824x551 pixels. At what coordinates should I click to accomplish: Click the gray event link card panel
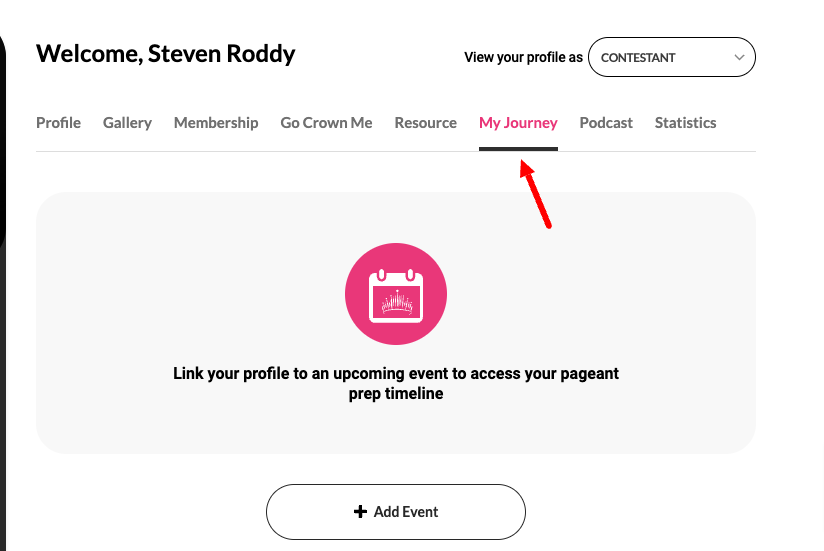396,323
